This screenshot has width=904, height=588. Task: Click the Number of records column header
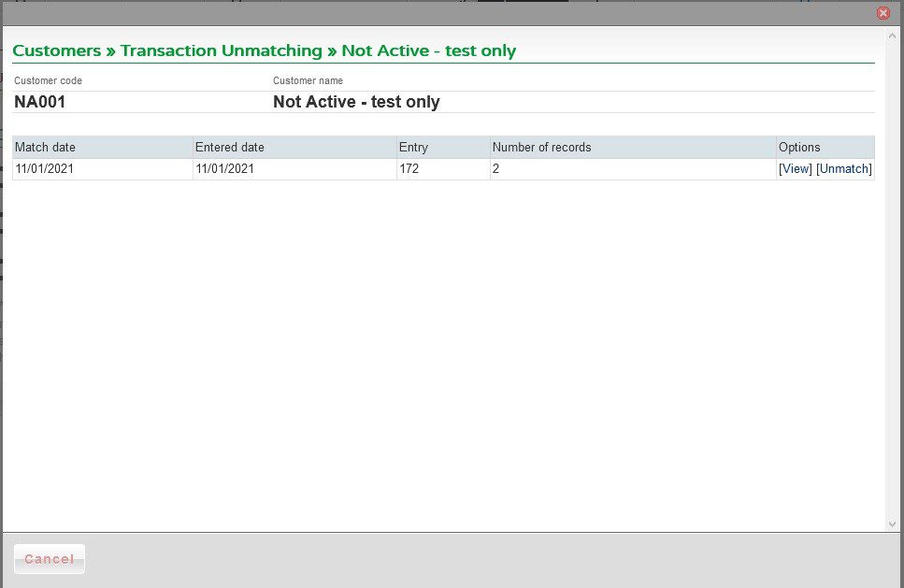click(x=633, y=147)
